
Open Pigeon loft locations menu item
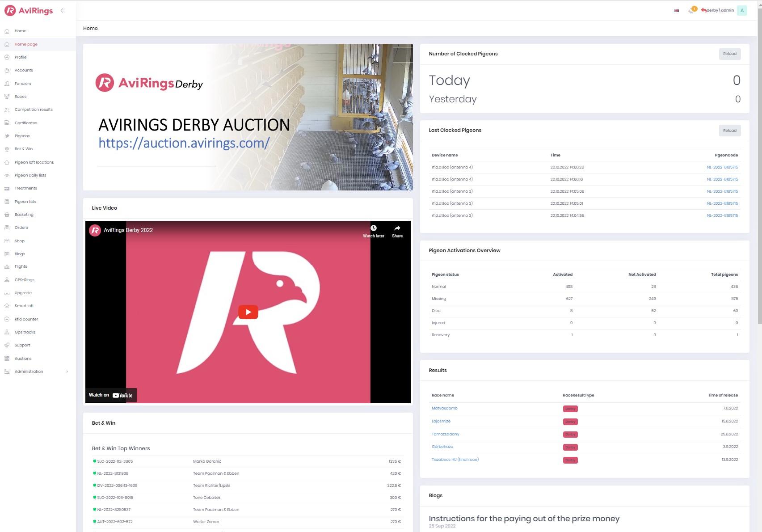[34, 162]
